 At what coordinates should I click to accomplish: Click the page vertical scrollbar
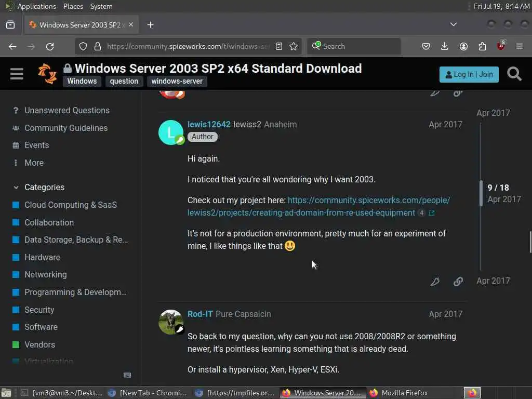click(530, 242)
